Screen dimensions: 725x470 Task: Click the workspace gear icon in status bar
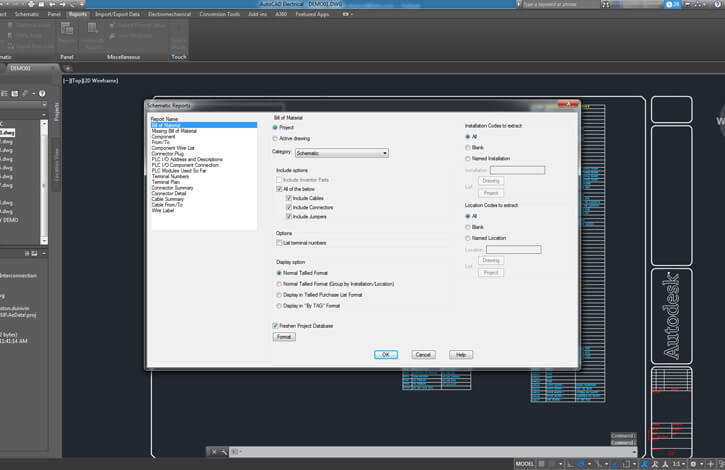coord(693,464)
